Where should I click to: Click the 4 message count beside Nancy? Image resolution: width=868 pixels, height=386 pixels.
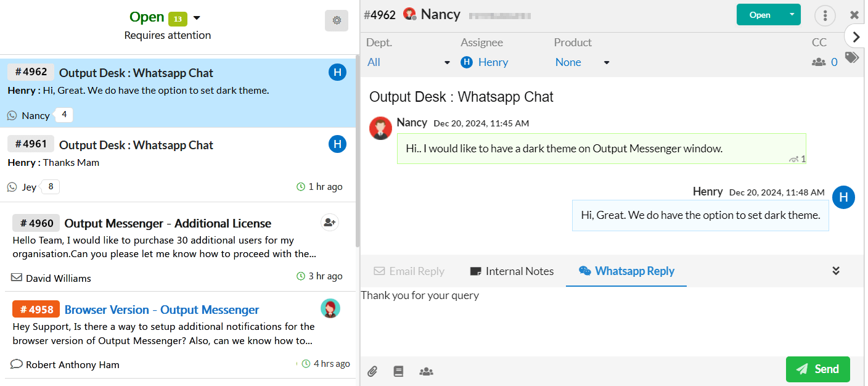[x=63, y=115]
